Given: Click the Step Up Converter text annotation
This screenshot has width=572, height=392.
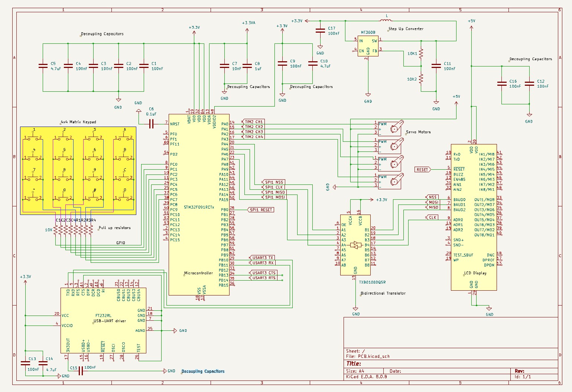Looking at the screenshot, I should [x=406, y=29].
